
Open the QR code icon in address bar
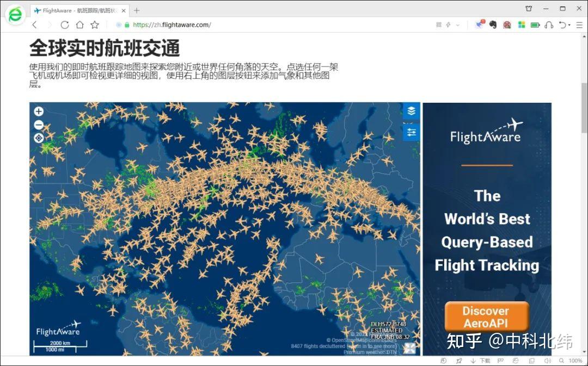(x=438, y=24)
